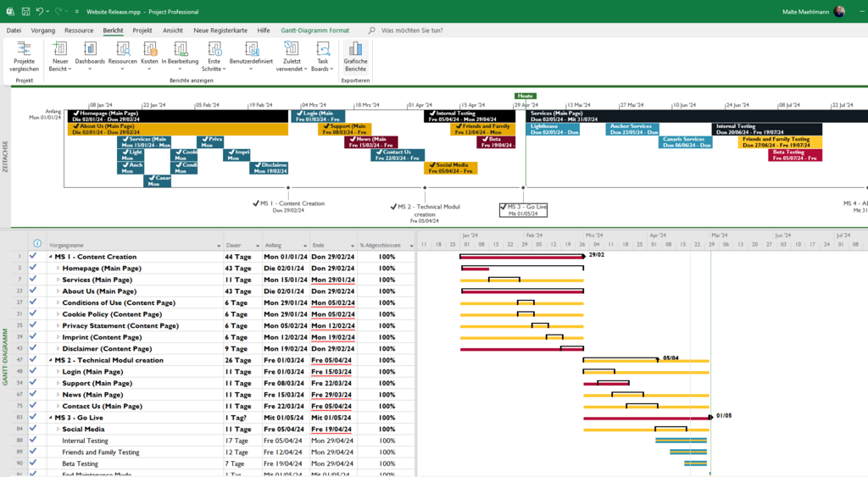Open the Gantt-Diagramm Format tab
The height and width of the screenshot is (477, 868).
pyautogui.click(x=315, y=31)
